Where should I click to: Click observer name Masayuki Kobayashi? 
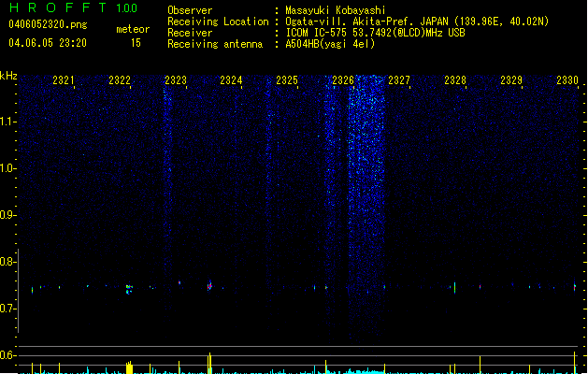(x=336, y=10)
